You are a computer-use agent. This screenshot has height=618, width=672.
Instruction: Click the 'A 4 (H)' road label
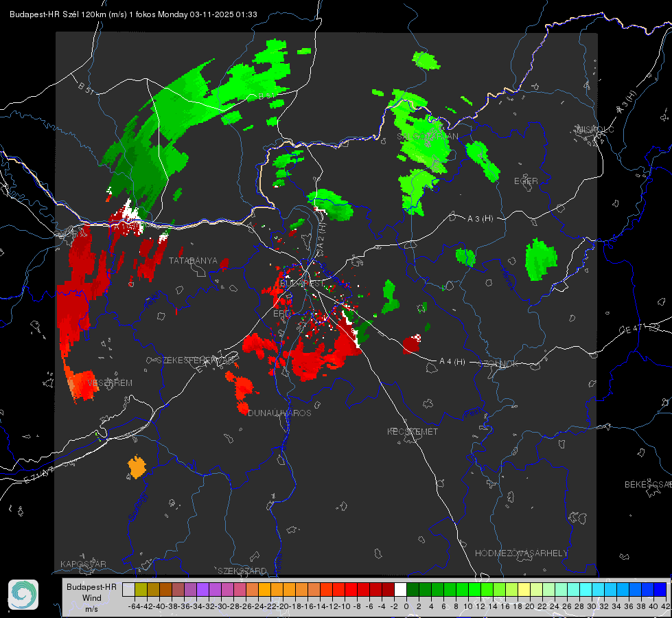click(x=452, y=362)
